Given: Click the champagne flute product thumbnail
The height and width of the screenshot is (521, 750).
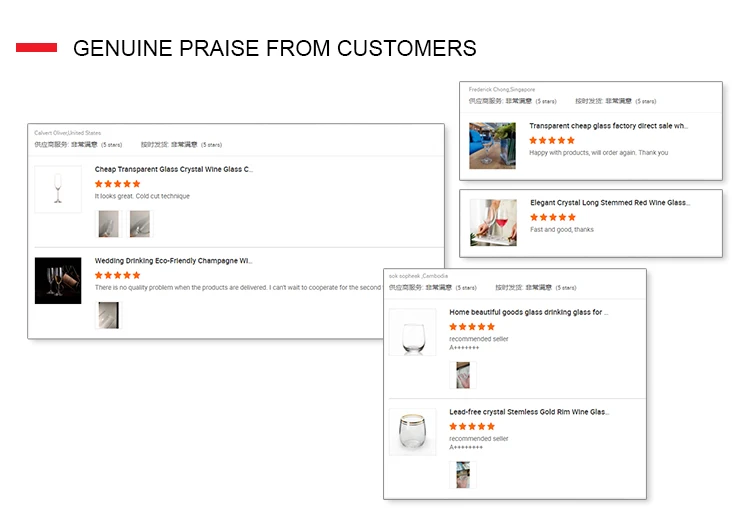Looking at the screenshot, I should pyautogui.click(x=58, y=189).
